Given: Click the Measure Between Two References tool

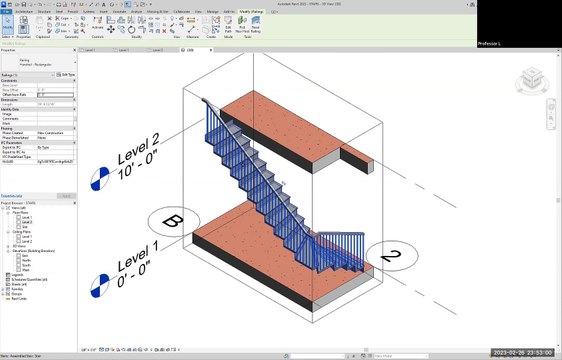Looking at the screenshot, I should (x=191, y=20).
